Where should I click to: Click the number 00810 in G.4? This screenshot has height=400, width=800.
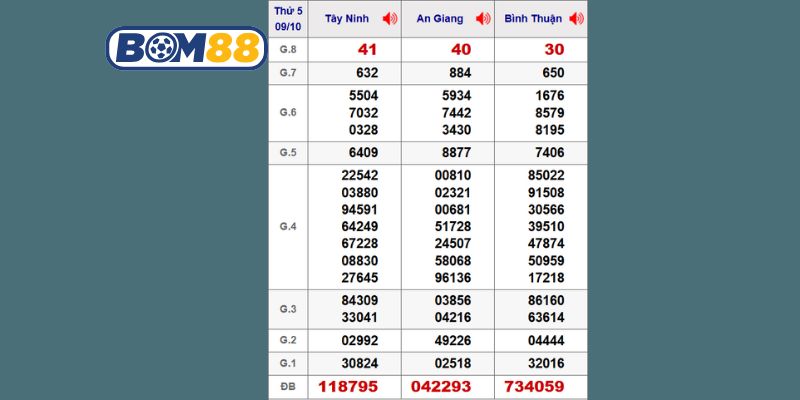point(453,176)
